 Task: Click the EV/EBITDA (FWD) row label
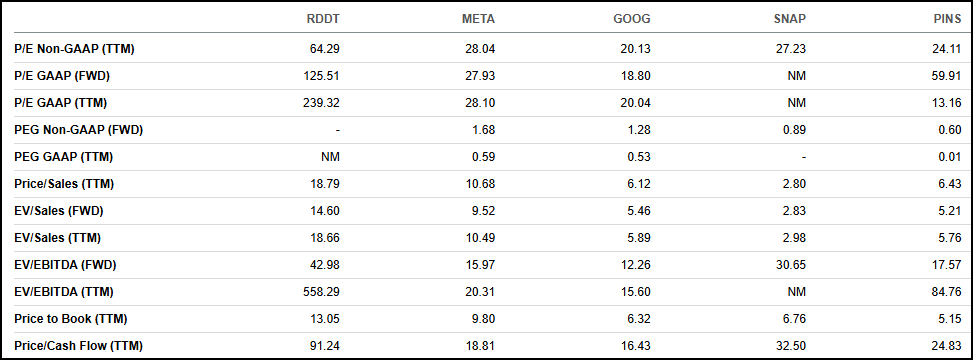point(65,265)
